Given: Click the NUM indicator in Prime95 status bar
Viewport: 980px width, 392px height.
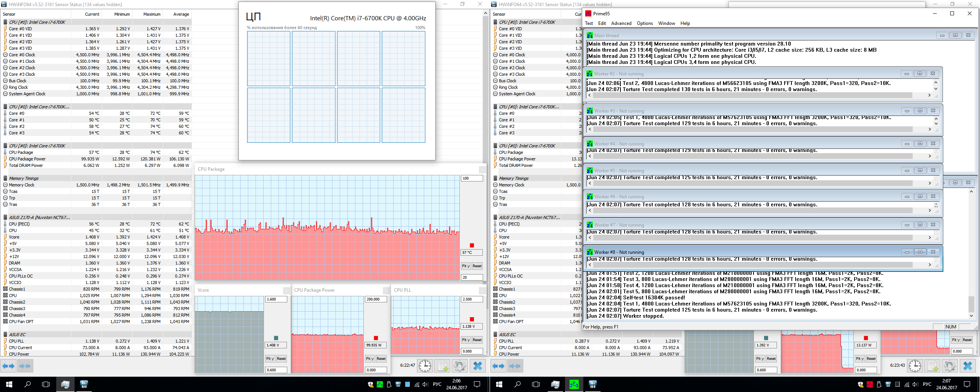Looking at the screenshot, I should [x=951, y=327].
